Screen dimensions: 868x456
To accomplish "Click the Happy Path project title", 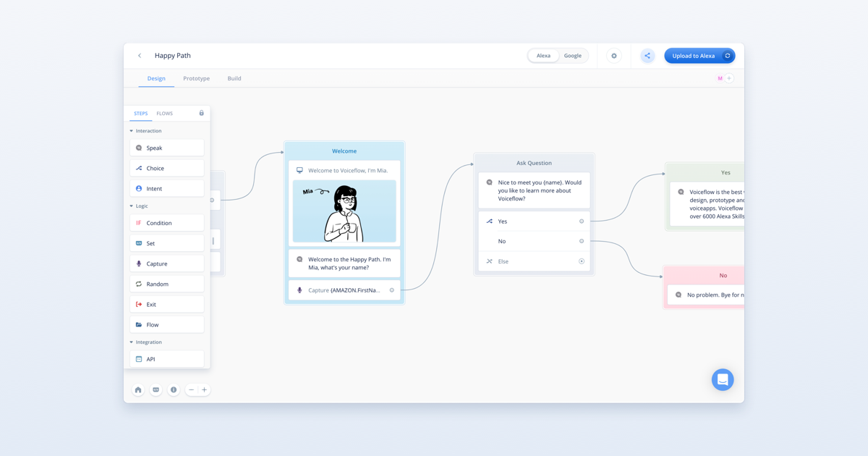I will coord(173,56).
